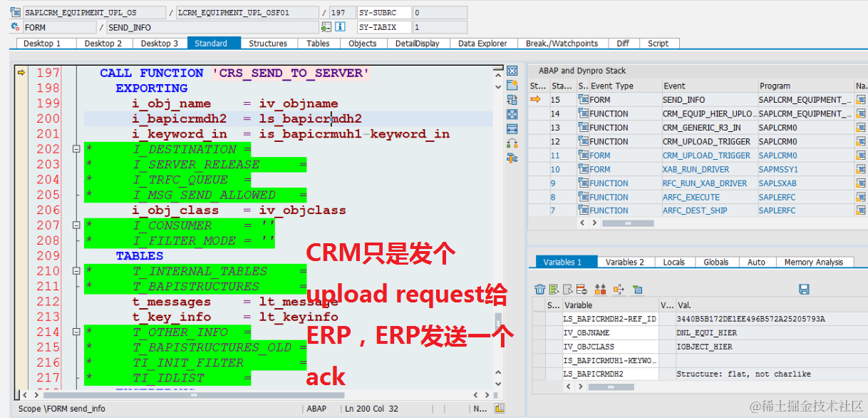
Task: Click the SY-SUBRC value field
Action: pyautogui.click(x=440, y=13)
